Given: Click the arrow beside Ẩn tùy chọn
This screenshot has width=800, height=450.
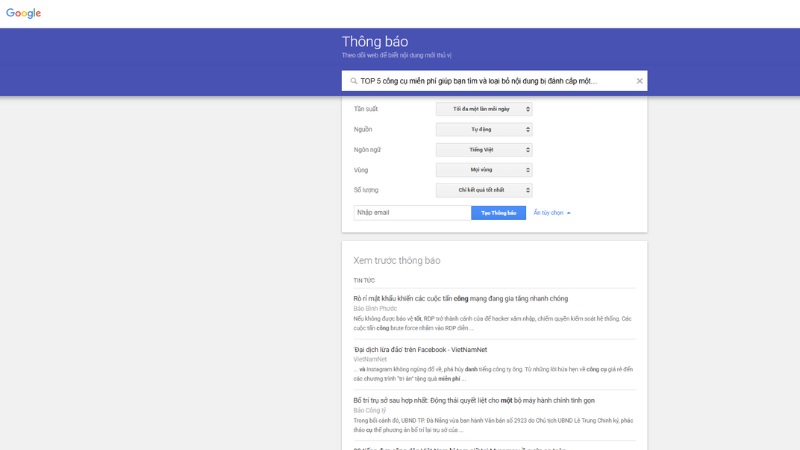Looking at the screenshot, I should [x=569, y=213].
